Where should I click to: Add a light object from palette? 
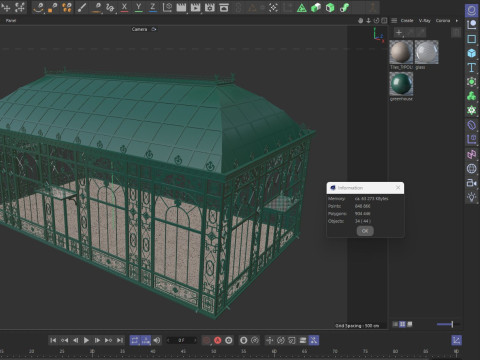(471, 197)
